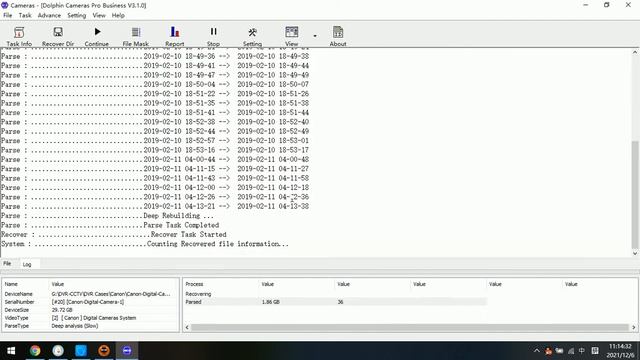Select the DeviceSize row
Screen dimensions: 640x360
(x=91, y=310)
